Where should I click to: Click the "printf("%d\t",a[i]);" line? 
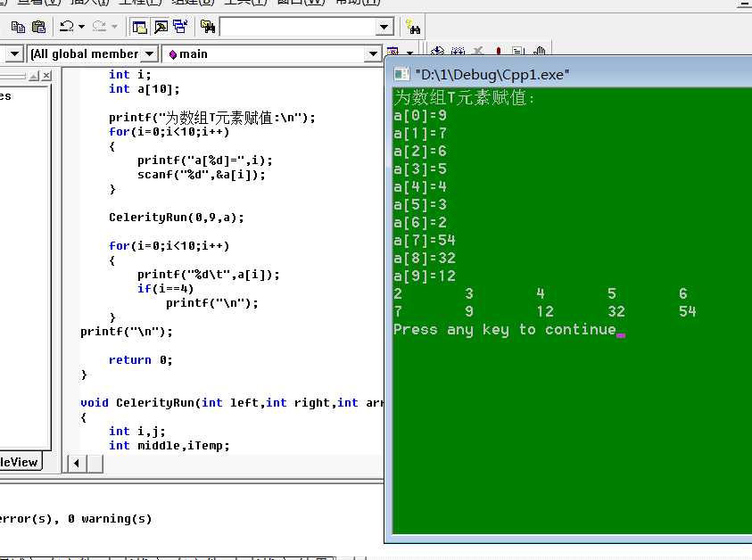208,275
